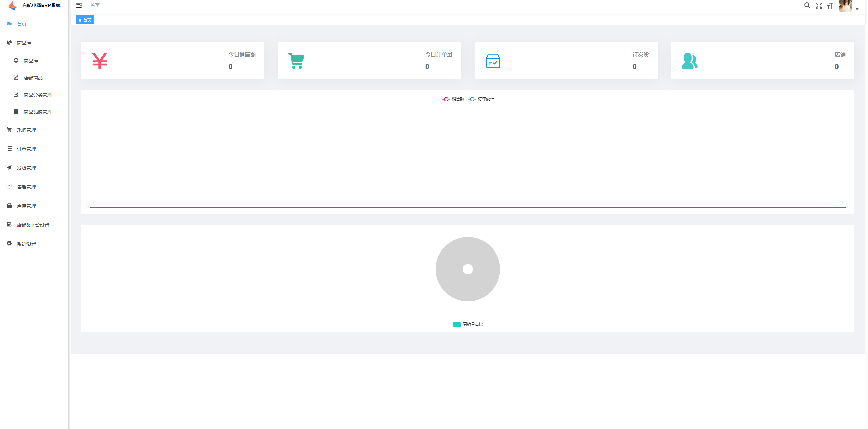
Task: Toggle 订单统计 series in chart legend
Action: (x=481, y=99)
